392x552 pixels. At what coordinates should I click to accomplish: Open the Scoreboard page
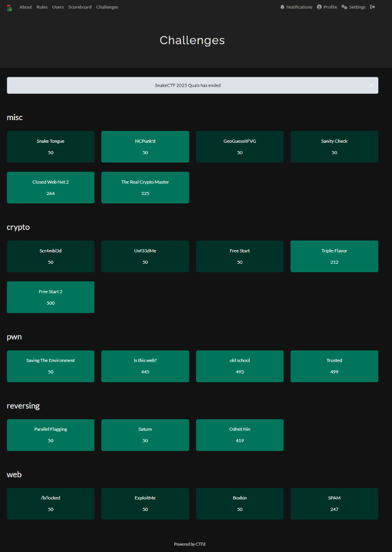coord(80,7)
